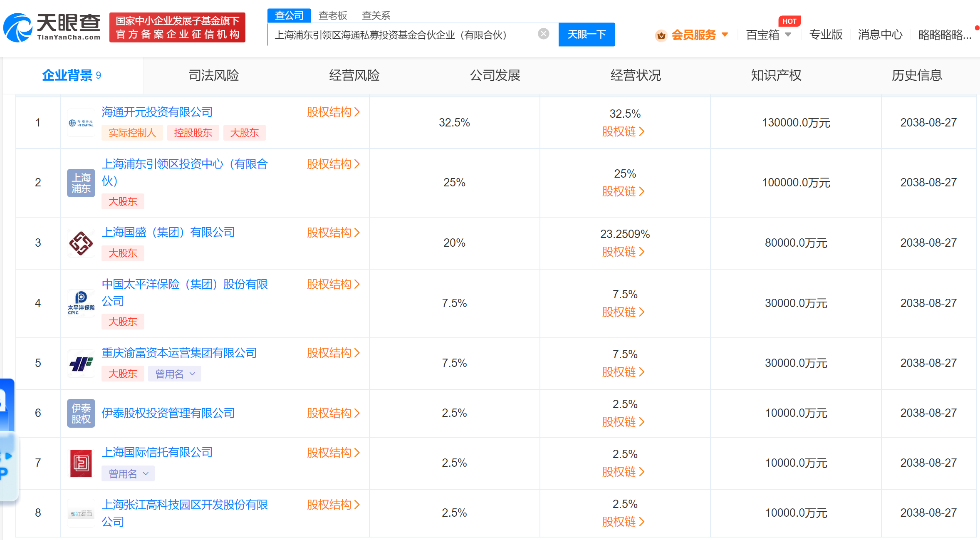This screenshot has width=980, height=540.
Task: View 股权结构 for 伊泰股权投资管理
Action: 333,413
